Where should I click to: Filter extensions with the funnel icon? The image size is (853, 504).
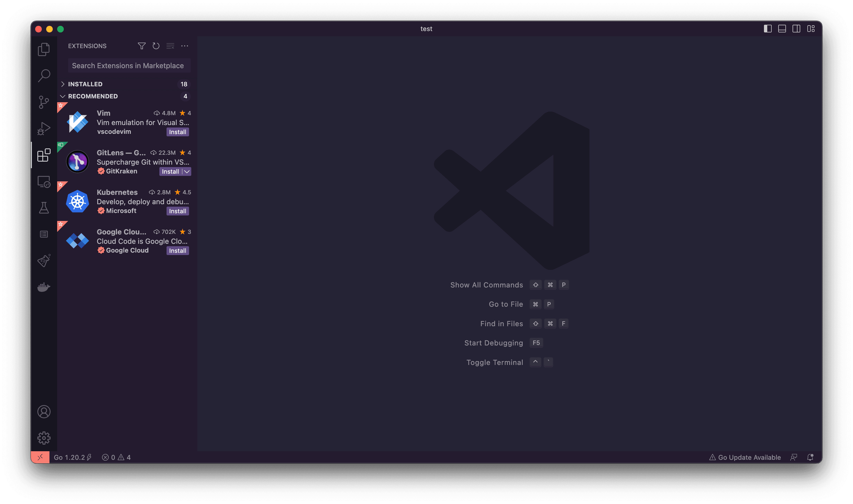click(142, 46)
